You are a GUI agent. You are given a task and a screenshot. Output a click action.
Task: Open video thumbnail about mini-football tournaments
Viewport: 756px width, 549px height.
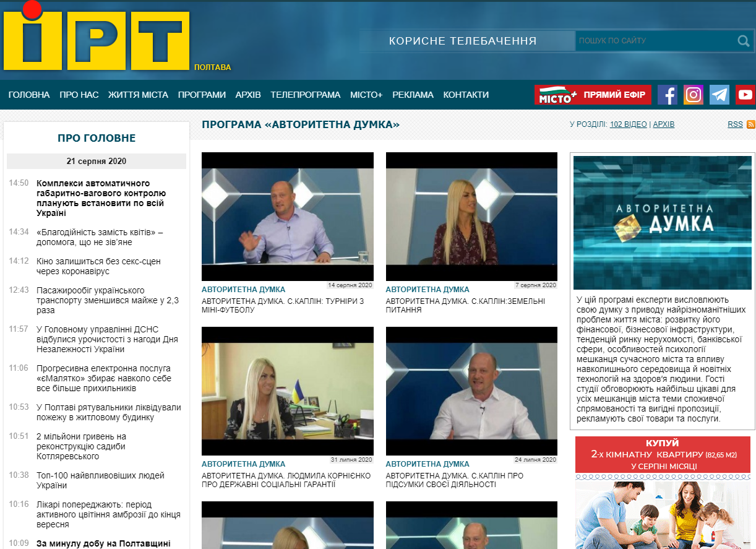(x=288, y=217)
